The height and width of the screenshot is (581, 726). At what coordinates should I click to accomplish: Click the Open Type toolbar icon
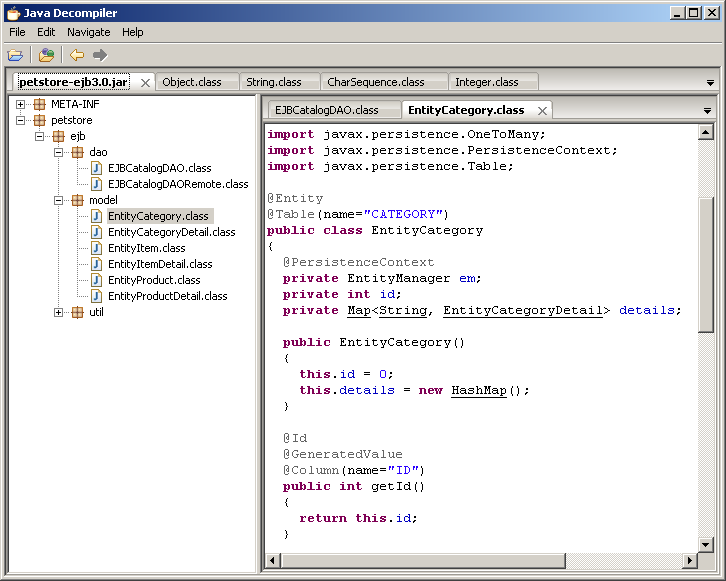click(46, 56)
